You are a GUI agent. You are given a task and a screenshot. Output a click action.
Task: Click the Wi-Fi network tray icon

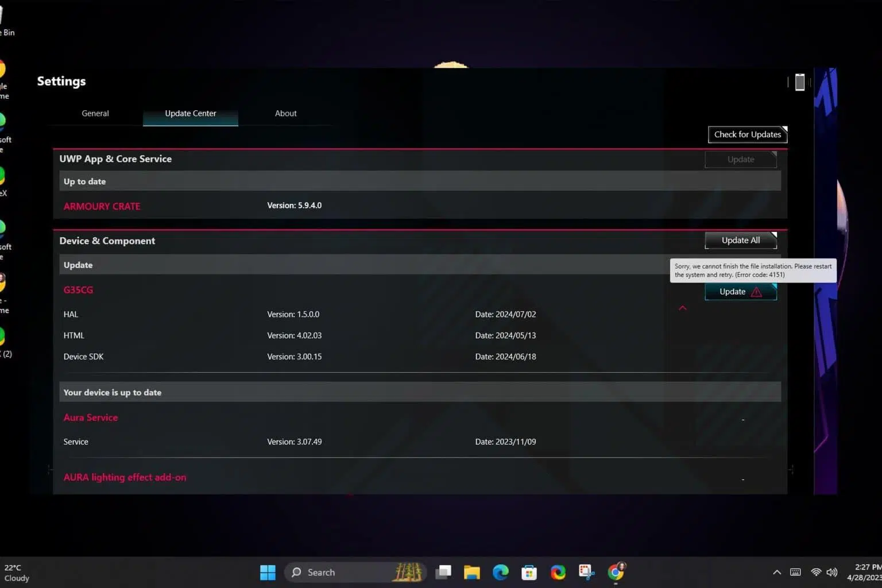pos(815,572)
